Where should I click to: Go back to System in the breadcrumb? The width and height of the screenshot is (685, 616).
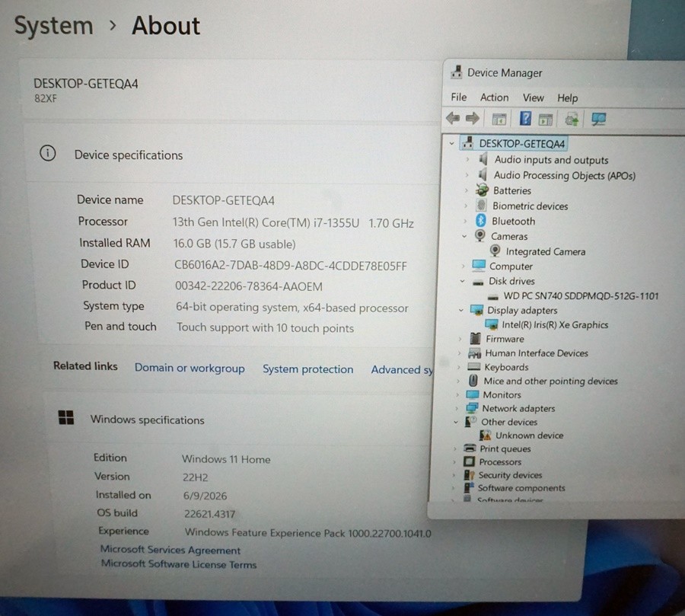(x=54, y=26)
